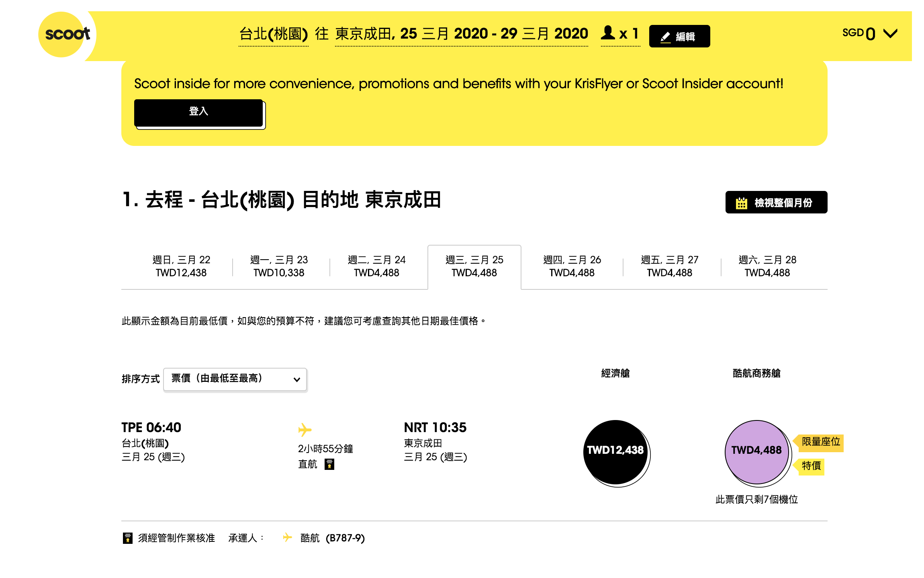Click the plane icon beside 酷航 (B787-9)
Image resolution: width=924 pixels, height=578 pixels.
click(287, 537)
